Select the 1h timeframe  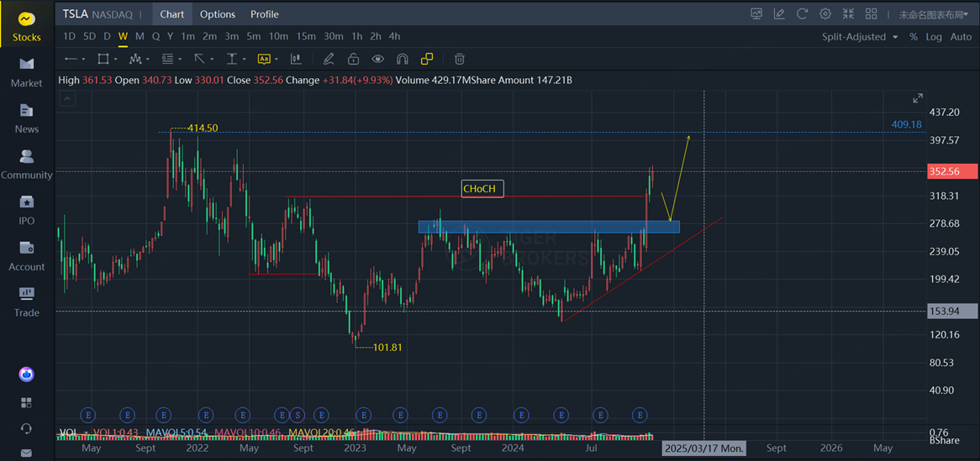coord(356,36)
